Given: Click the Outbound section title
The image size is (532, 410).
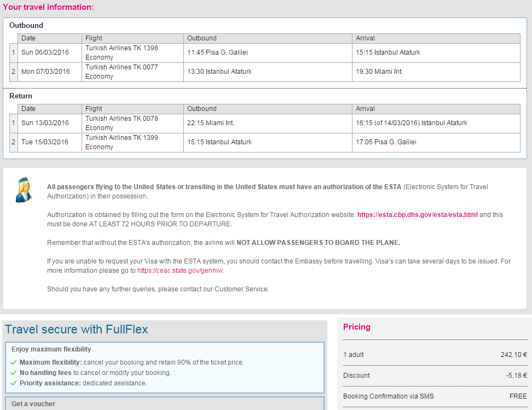Looking at the screenshot, I should (x=26, y=25).
